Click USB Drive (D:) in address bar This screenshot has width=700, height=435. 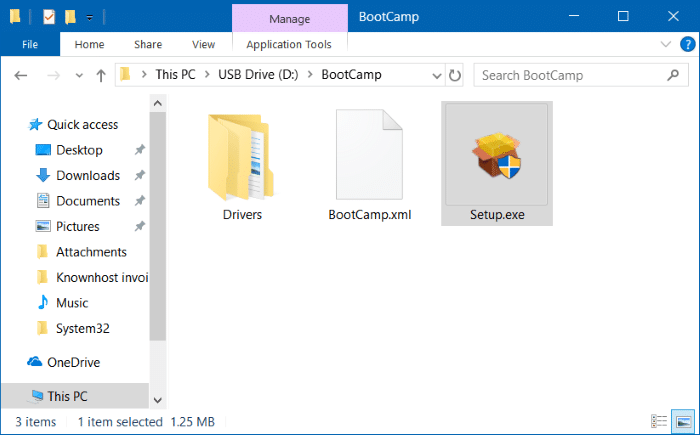[258, 75]
